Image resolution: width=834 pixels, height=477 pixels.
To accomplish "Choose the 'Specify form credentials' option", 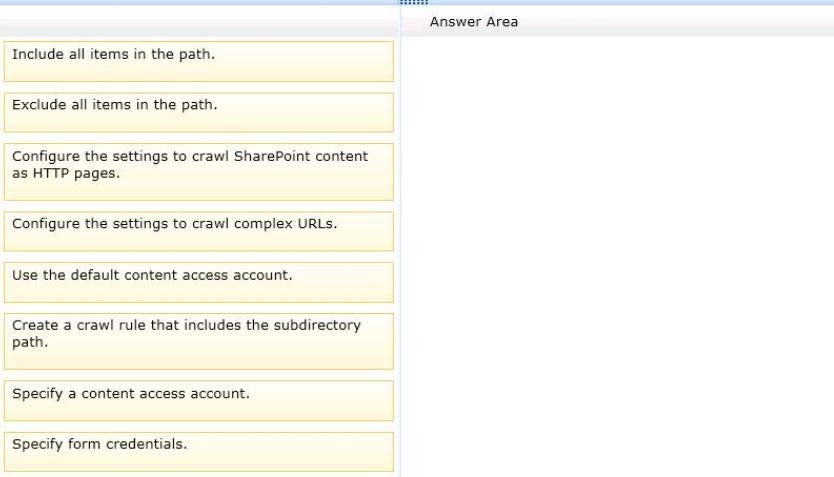I will [x=198, y=451].
